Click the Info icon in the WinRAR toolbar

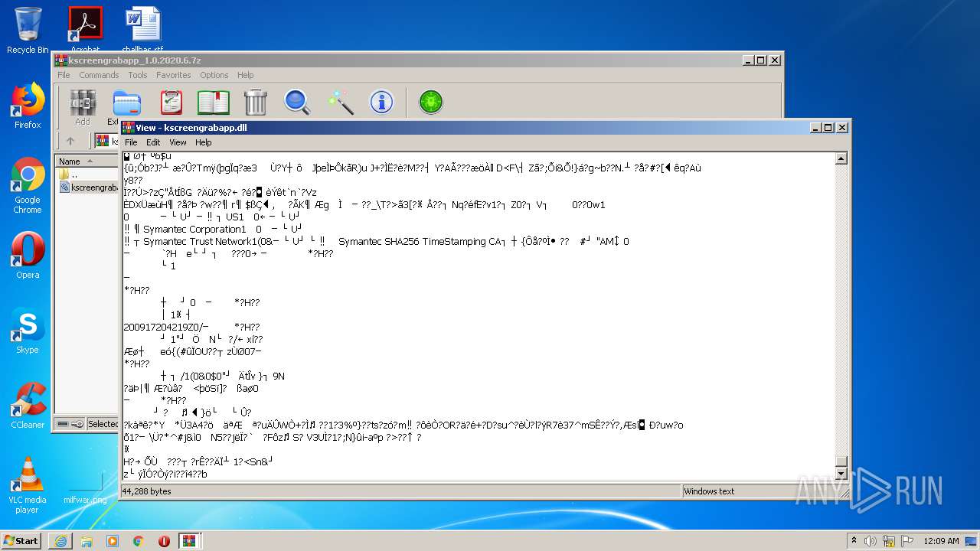[381, 102]
